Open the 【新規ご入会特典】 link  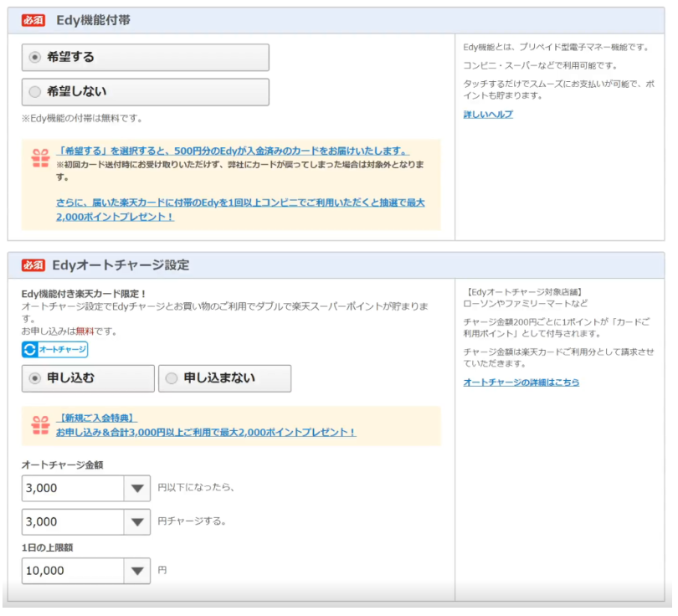(97, 418)
